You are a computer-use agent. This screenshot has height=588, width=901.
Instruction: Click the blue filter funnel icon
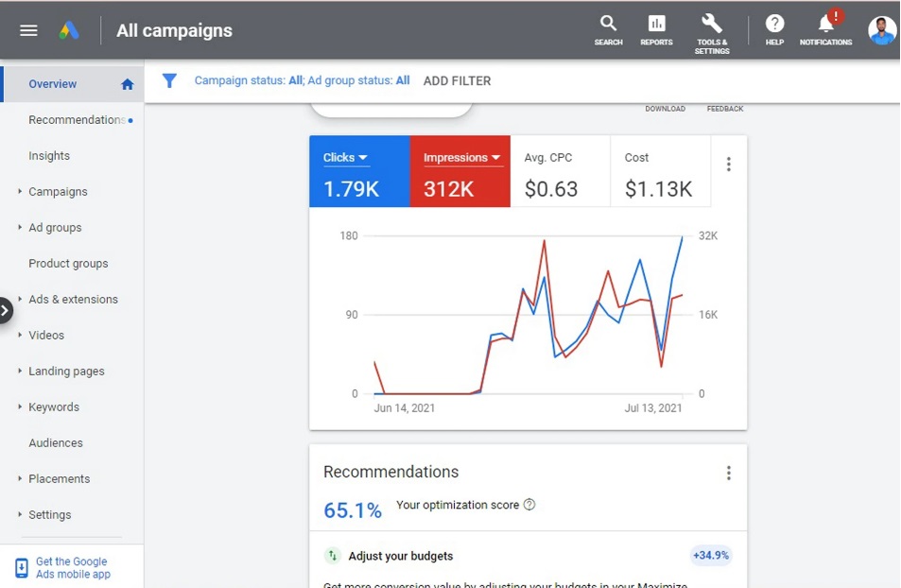pyautogui.click(x=169, y=80)
